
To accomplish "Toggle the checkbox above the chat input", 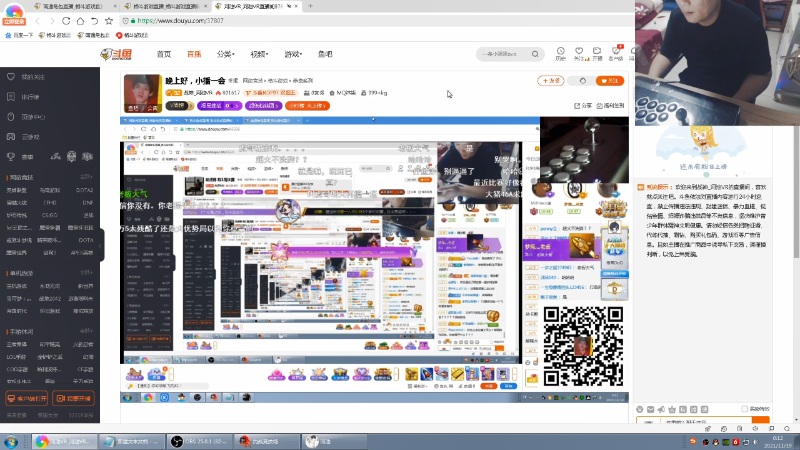I will tap(744, 409).
